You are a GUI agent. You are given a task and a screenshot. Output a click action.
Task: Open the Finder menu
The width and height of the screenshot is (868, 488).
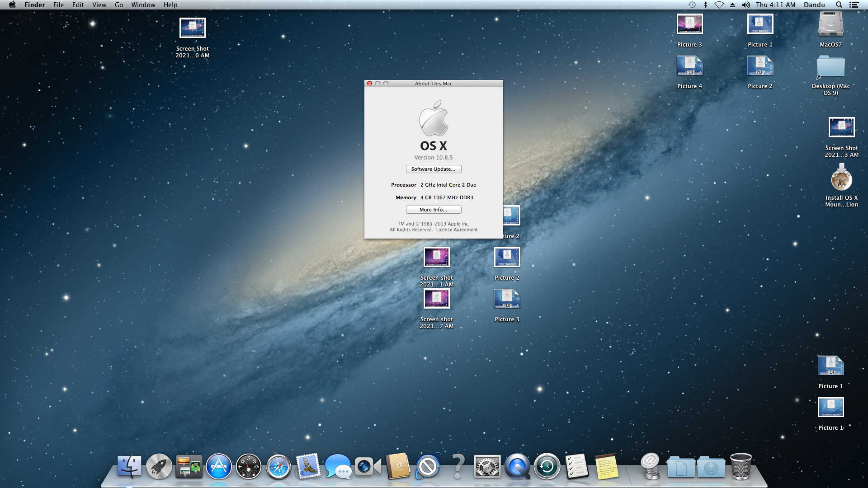coord(35,5)
